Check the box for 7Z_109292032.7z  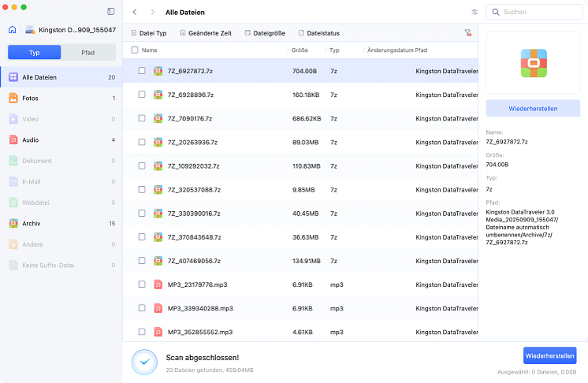[x=142, y=165]
